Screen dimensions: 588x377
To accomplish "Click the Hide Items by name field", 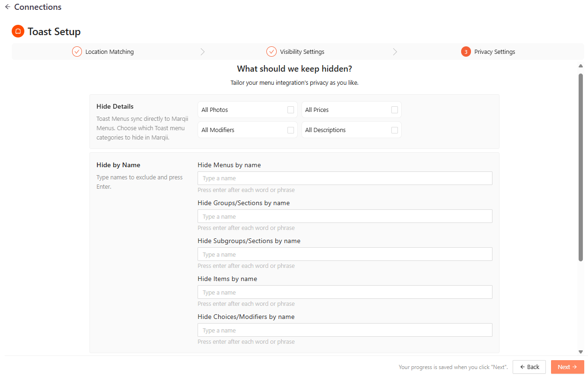I will tap(345, 292).
